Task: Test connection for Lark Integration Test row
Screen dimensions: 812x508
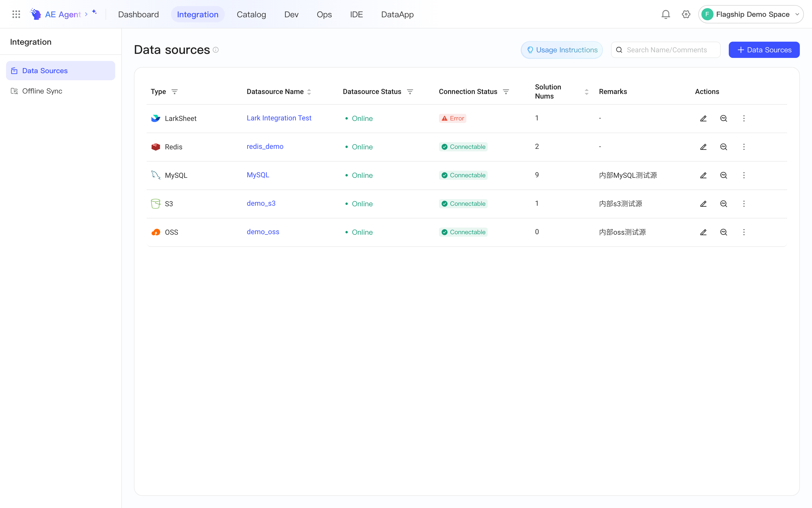Action: click(723, 118)
